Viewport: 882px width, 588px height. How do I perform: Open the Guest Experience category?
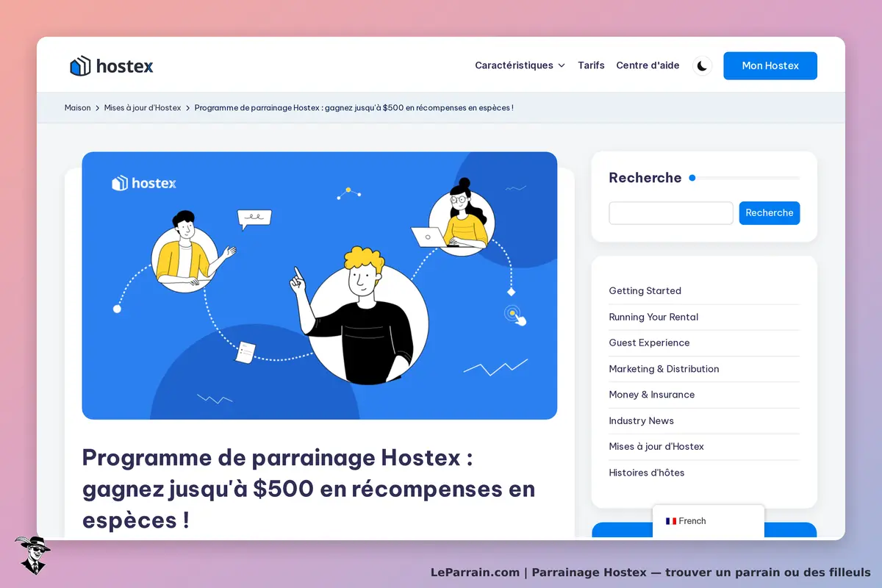click(649, 343)
